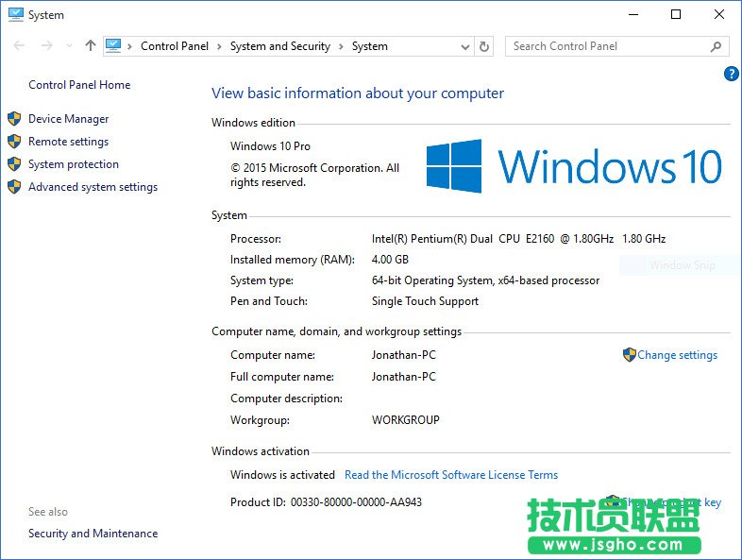Minimize the System window

click(633, 15)
